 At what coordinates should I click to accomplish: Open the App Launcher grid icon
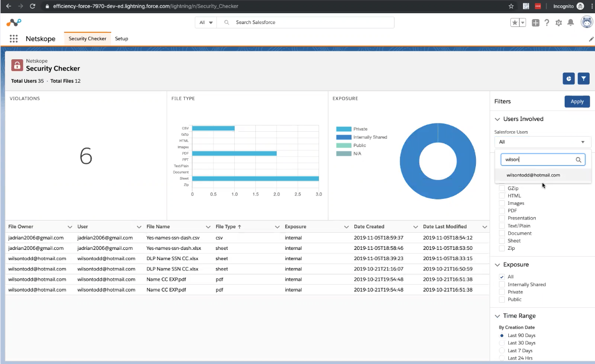tap(14, 39)
